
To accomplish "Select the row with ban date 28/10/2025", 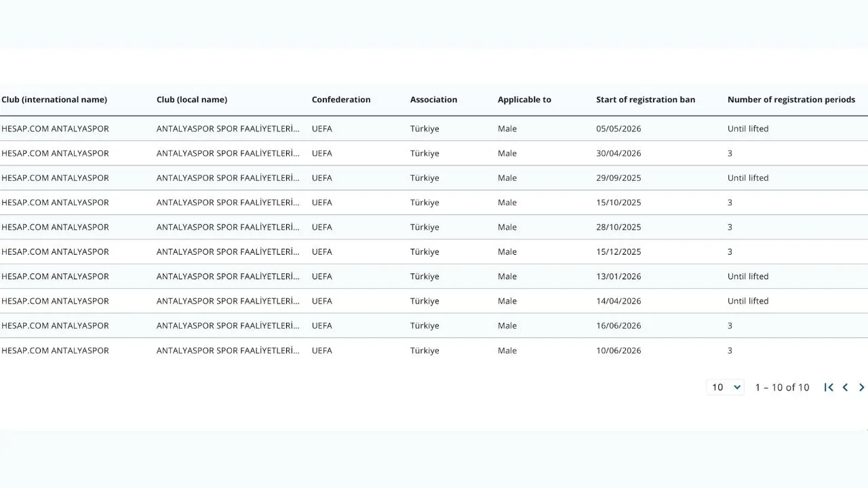I will click(x=434, y=227).
